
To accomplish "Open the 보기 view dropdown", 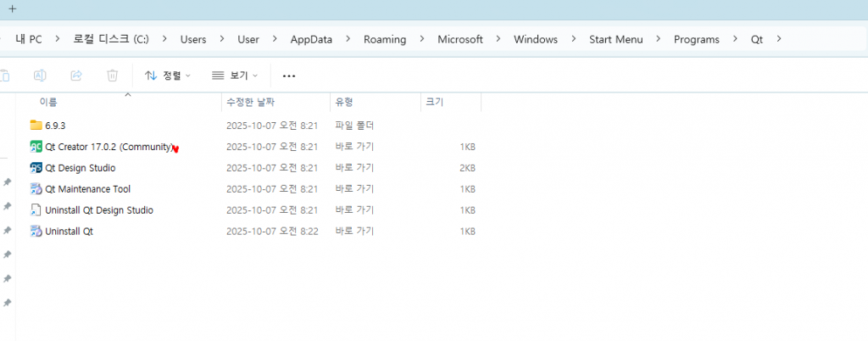I will click(x=235, y=75).
